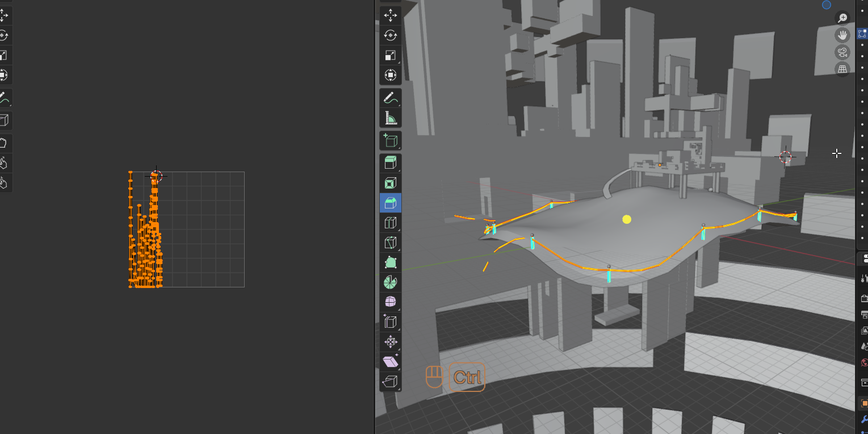Select the Inset Faces tool
This screenshot has height=434, width=868.
391,182
